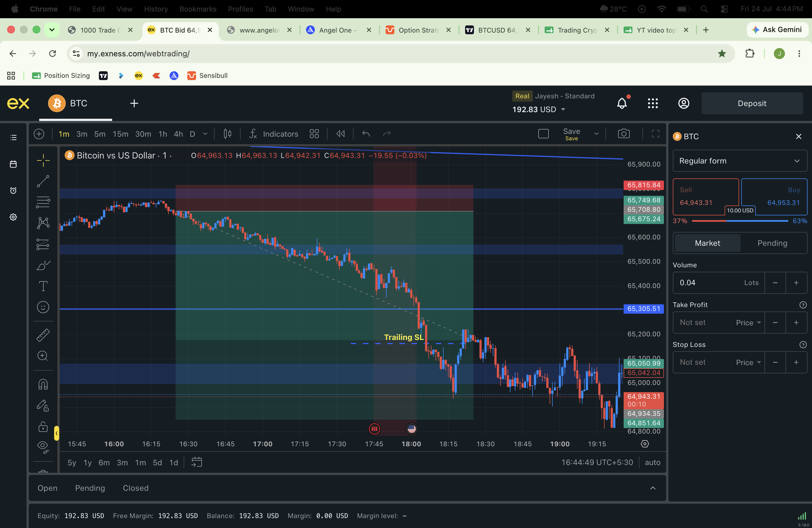Open the emoji icons tool

point(43,307)
